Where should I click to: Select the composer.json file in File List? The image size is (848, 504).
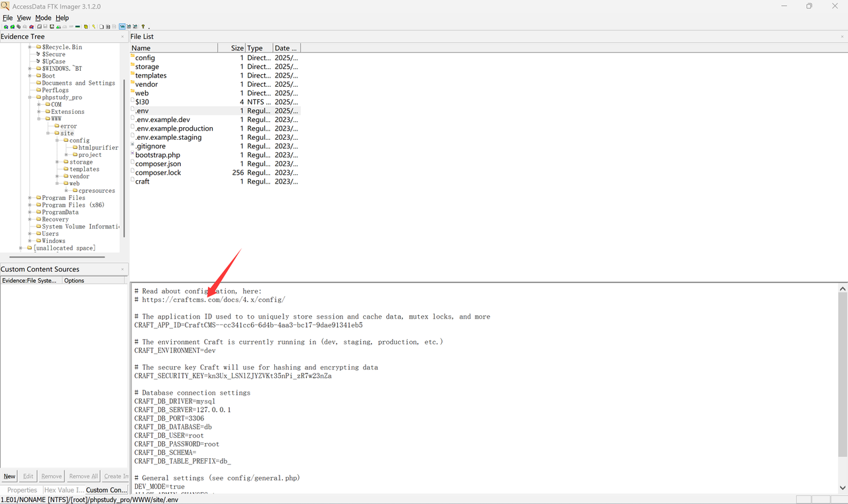[x=158, y=164]
